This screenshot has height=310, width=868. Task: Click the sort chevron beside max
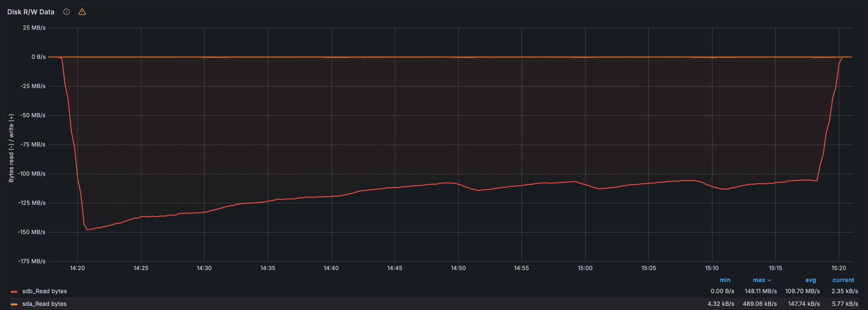(x=769, y=280)
